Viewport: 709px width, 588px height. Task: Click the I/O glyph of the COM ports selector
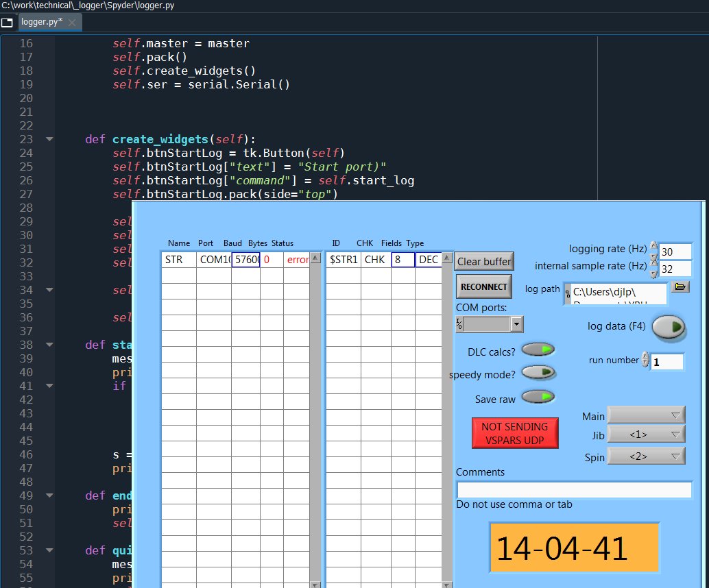tap(459, 323)
